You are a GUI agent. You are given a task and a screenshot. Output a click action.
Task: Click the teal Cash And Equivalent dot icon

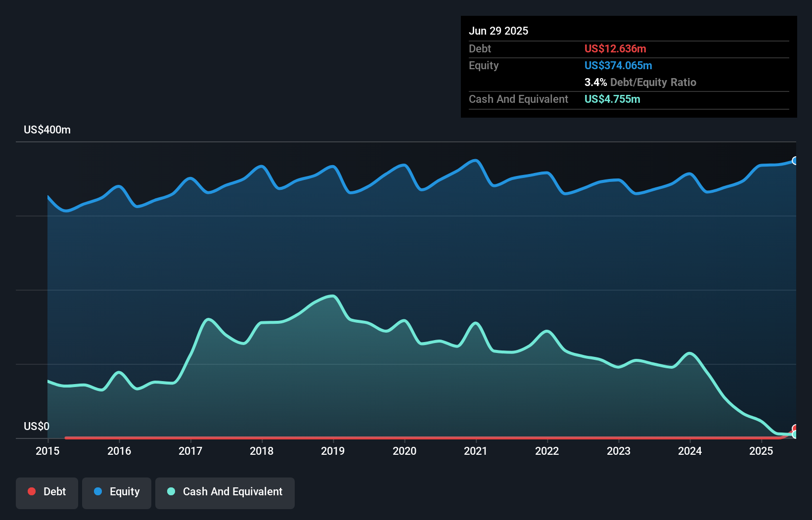coord(171,491)
